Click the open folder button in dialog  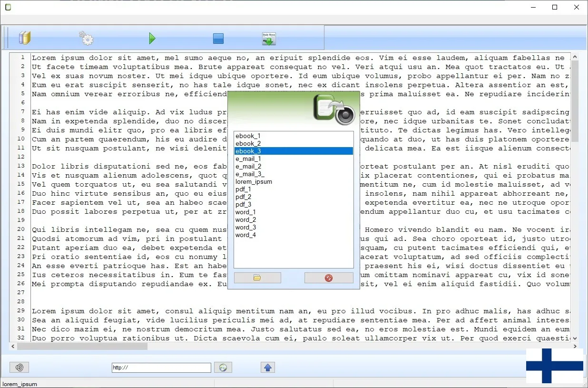click(x=257, y=278)
